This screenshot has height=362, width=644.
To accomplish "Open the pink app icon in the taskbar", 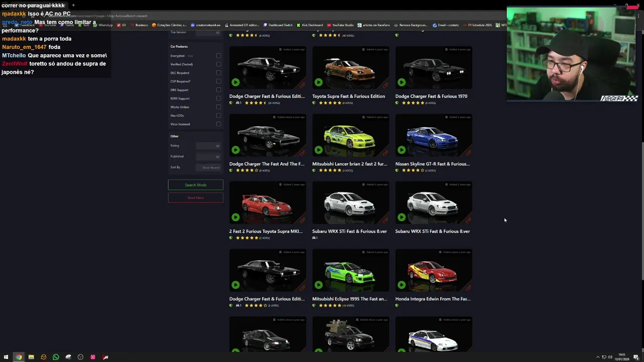I will coord(93,357).
